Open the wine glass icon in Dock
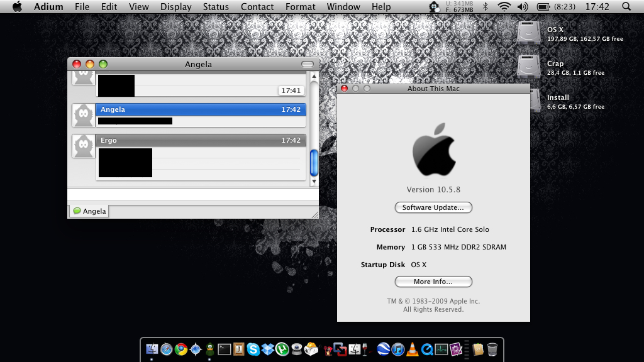The height and width of the screenshot is (362, 644). (365, 349)
